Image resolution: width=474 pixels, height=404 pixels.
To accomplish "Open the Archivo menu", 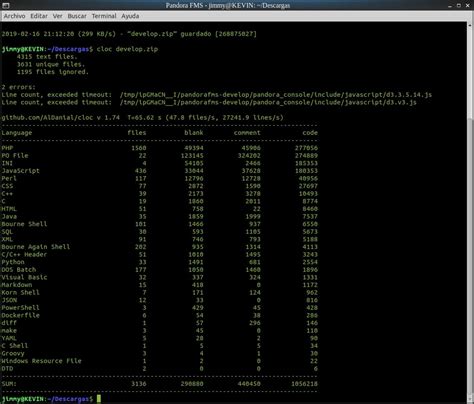I will (x=14, y=16).
